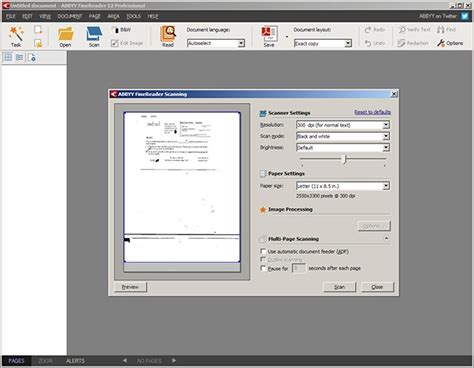Open the Tools menu
Viewport: 474px width, 368px height.
(x=133, y=16)
